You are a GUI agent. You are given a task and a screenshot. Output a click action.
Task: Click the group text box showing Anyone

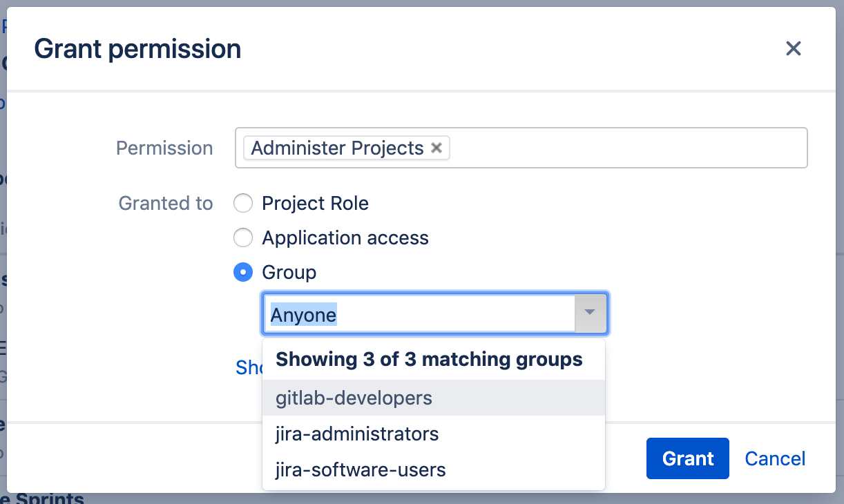[414, 313]
